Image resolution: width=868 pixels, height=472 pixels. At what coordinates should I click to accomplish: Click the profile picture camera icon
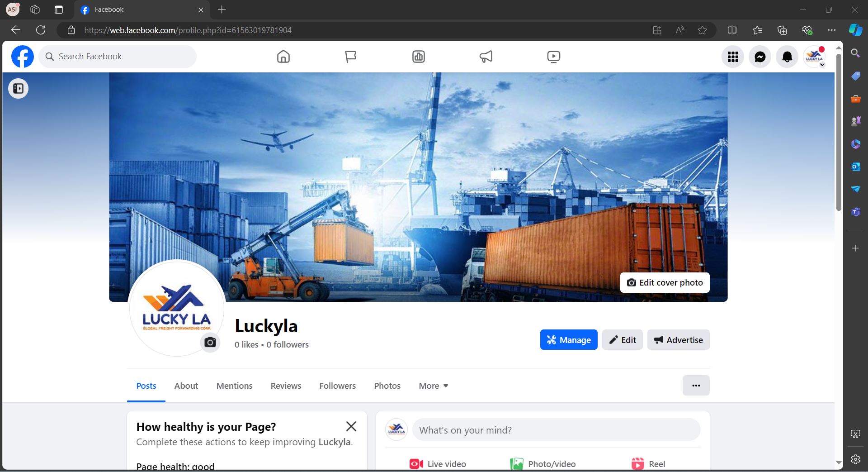(210, 342)
